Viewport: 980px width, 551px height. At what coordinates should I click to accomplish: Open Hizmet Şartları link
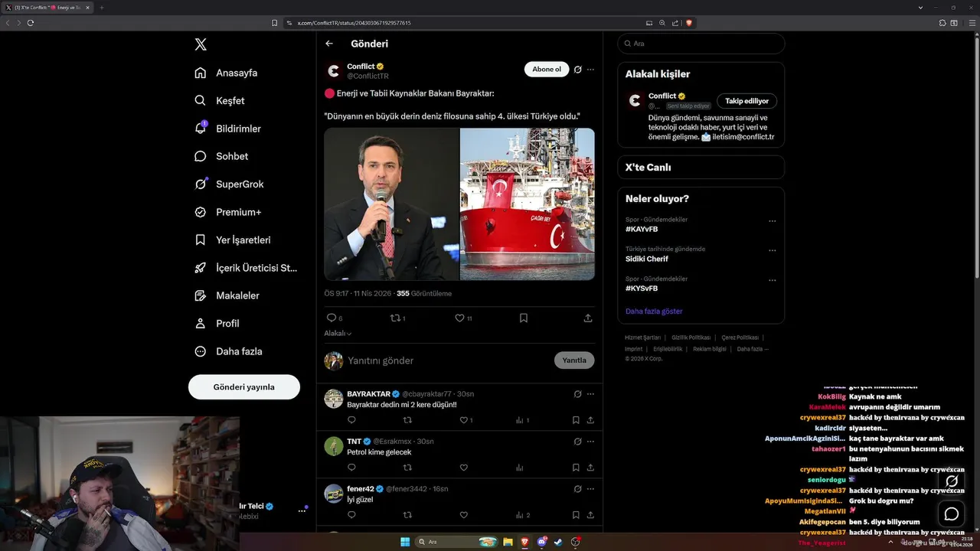coord(642,337)
